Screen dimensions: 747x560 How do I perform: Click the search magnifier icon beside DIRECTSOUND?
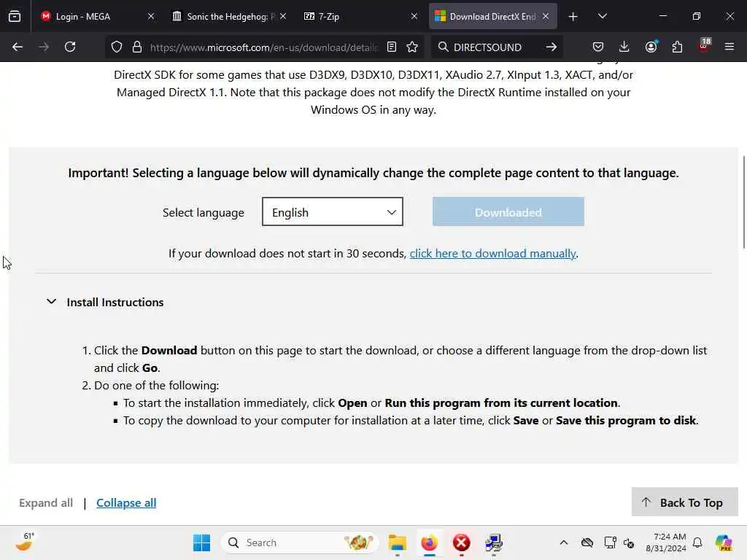point(443,47)
